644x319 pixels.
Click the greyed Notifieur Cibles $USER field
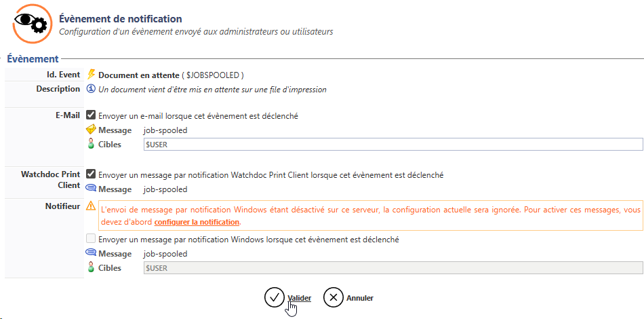[x=393, y=268]
